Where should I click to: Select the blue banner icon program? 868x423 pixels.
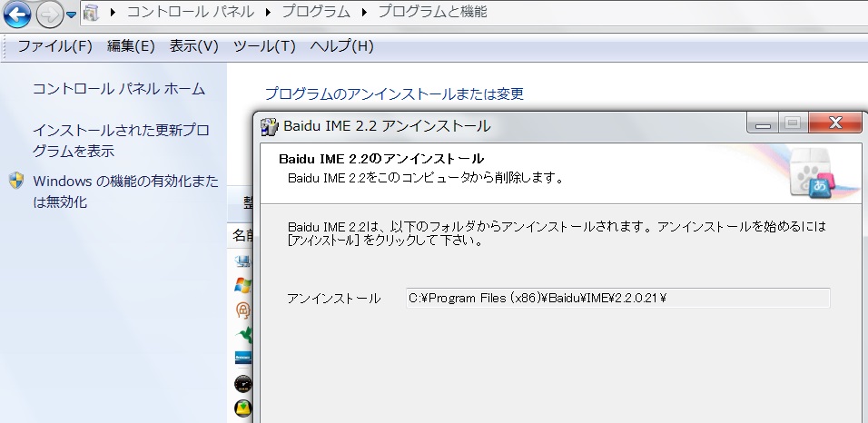click(x=242, y=358)
